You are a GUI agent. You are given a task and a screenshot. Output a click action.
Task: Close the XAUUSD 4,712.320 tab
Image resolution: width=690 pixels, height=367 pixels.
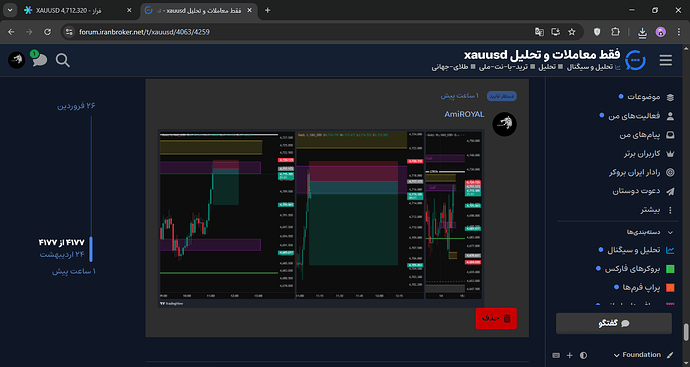point(129,10)
